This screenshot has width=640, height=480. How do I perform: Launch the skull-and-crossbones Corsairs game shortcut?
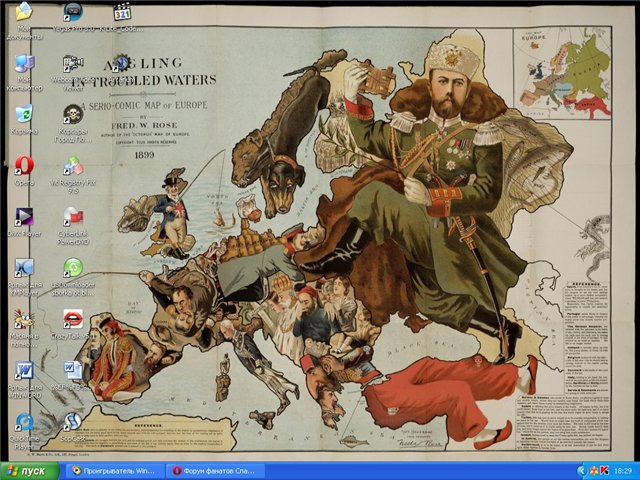73,114
